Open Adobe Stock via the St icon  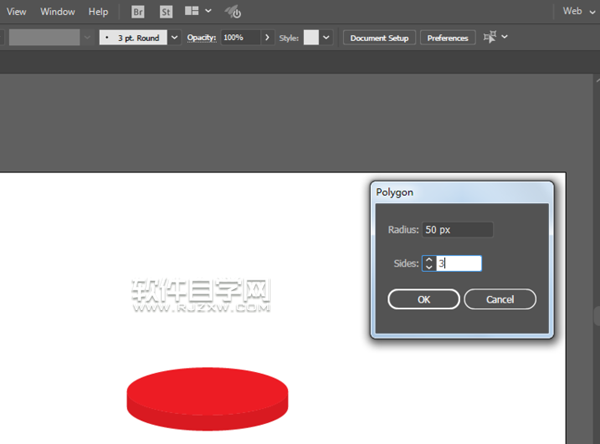166,12
